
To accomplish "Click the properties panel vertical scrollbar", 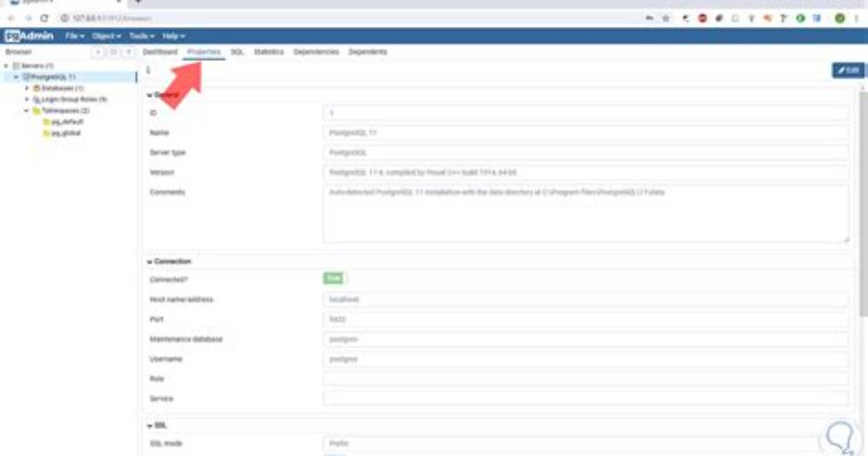I will [864, 204].
